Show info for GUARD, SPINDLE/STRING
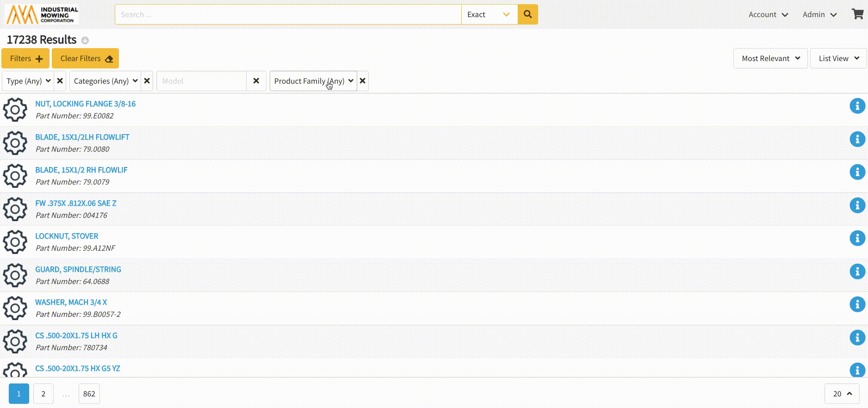 [857, 272]
